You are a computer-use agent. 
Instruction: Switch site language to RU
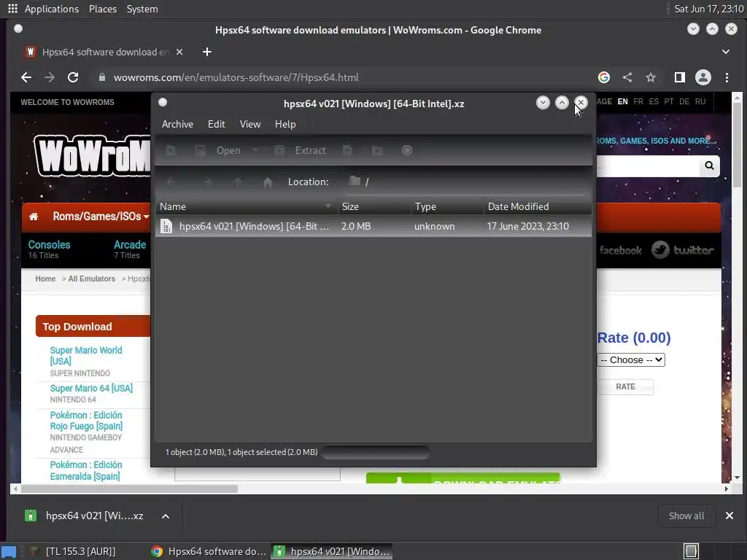coord(700,102)
